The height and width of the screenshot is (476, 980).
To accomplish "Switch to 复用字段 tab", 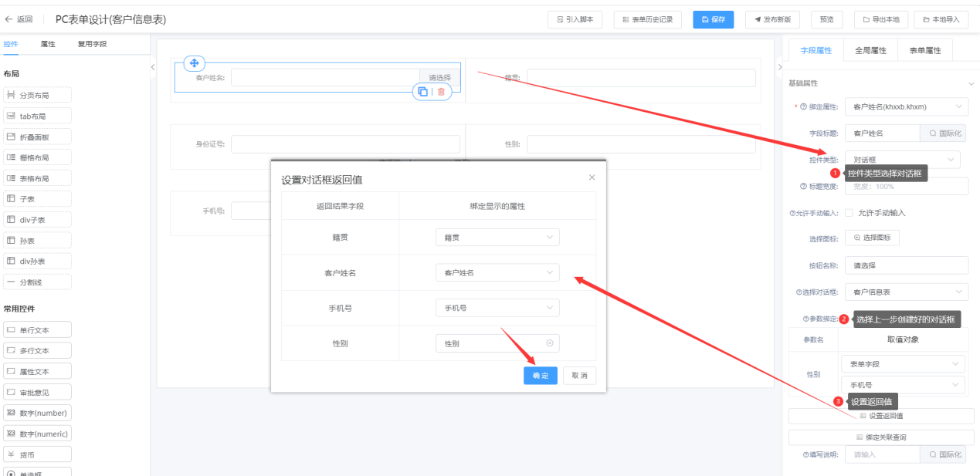I will click(x=92, y=44).
